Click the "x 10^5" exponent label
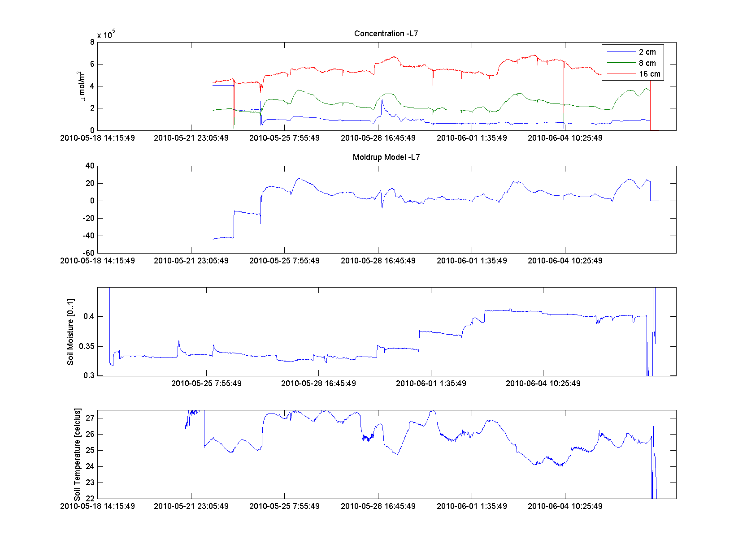The height and width of the screenshot is (560, 747). tap(106, 34)
